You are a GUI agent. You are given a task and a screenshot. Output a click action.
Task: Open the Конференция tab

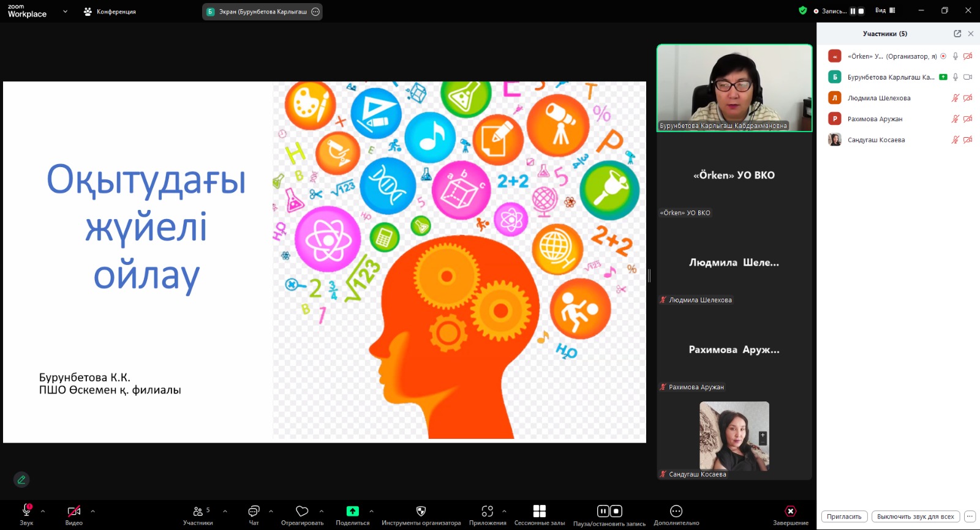click(110, 12)
